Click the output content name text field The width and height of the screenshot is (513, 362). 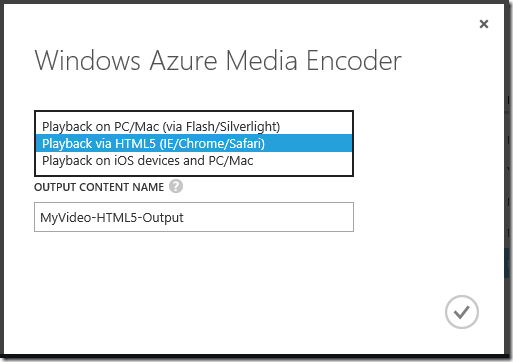click(x=194, y=217)
